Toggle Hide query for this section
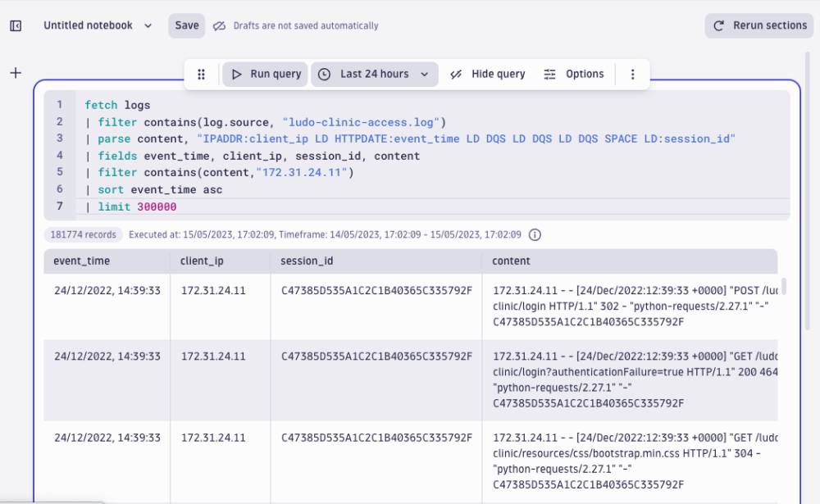This screenshot has height=504, width=820. tap(487, 74)
